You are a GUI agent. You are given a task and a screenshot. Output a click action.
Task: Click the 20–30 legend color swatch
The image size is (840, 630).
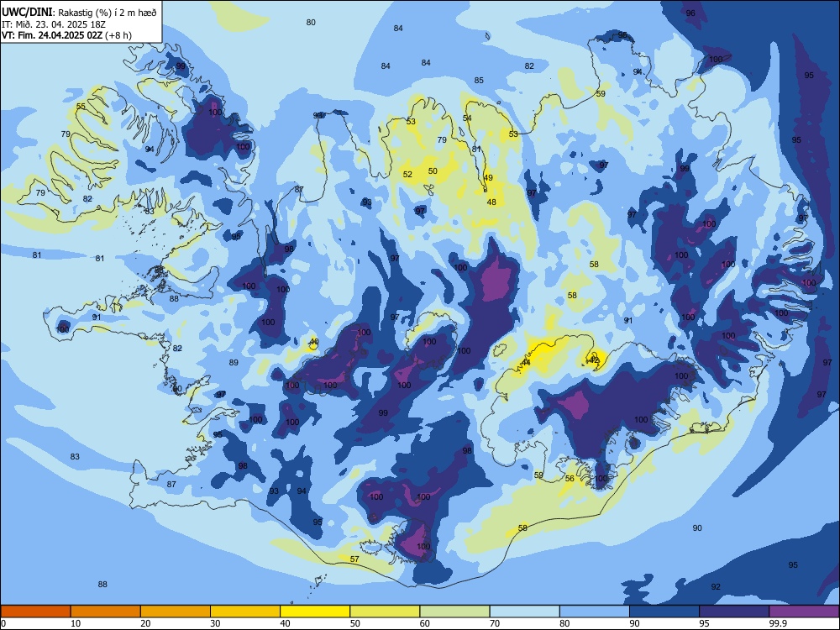tap(176, 612)
